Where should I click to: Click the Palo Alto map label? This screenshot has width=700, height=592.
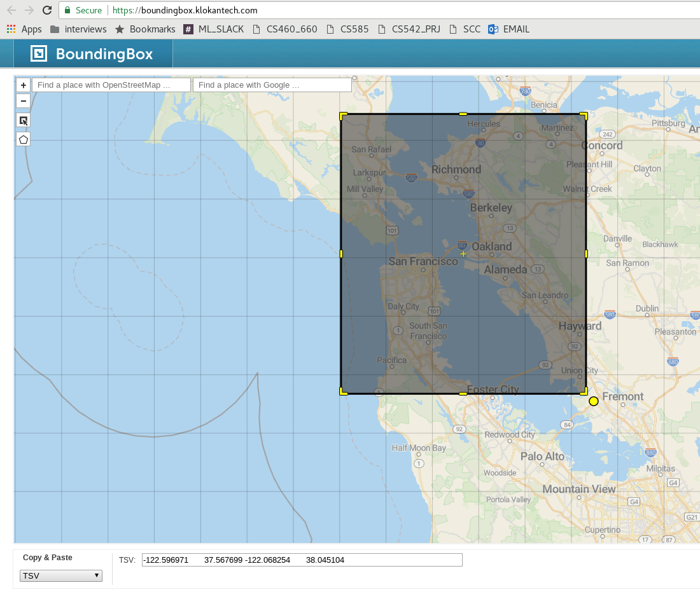542,456
